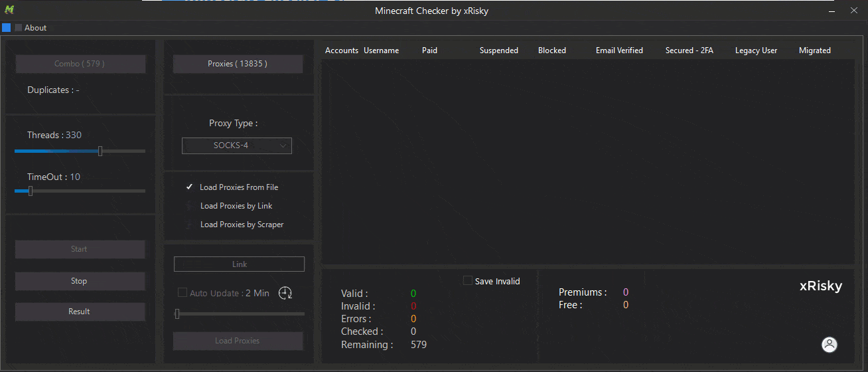Enable the Auto Update checkbox

182,293
